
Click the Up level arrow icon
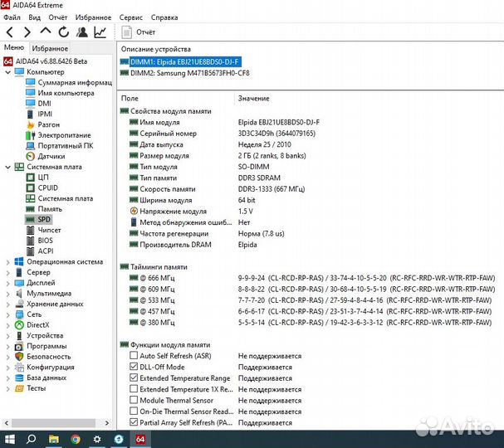46,32
